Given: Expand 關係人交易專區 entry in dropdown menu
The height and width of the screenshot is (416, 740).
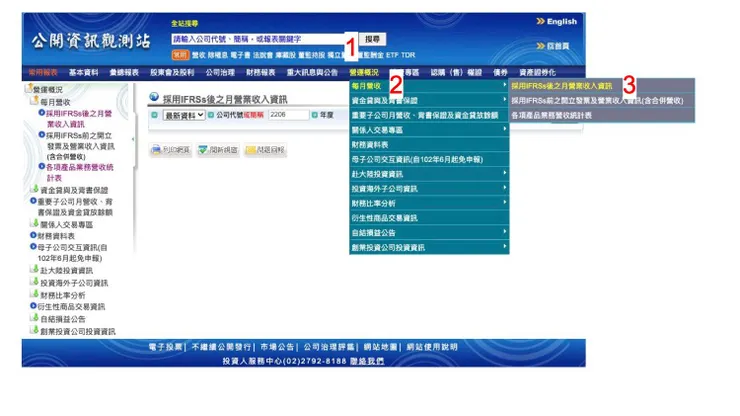Looking at the screenshot, I should pyautogui.click(x=429, y=130).
